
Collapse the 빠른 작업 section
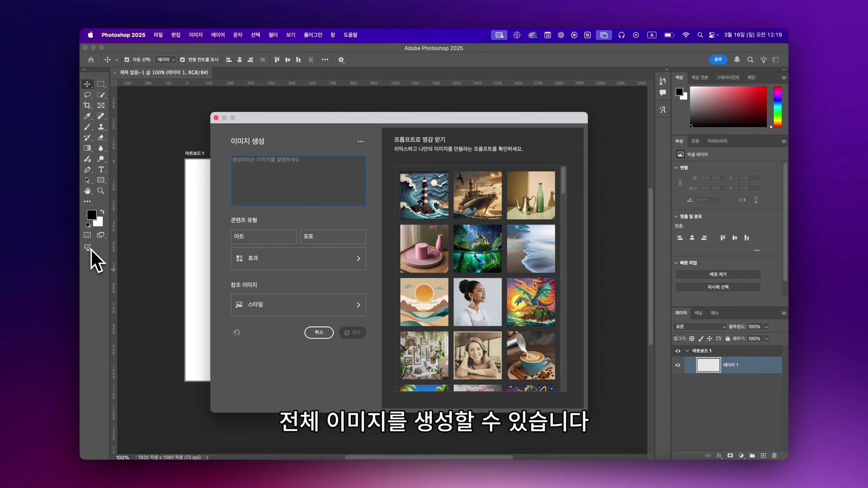click(x=676, y=263)
